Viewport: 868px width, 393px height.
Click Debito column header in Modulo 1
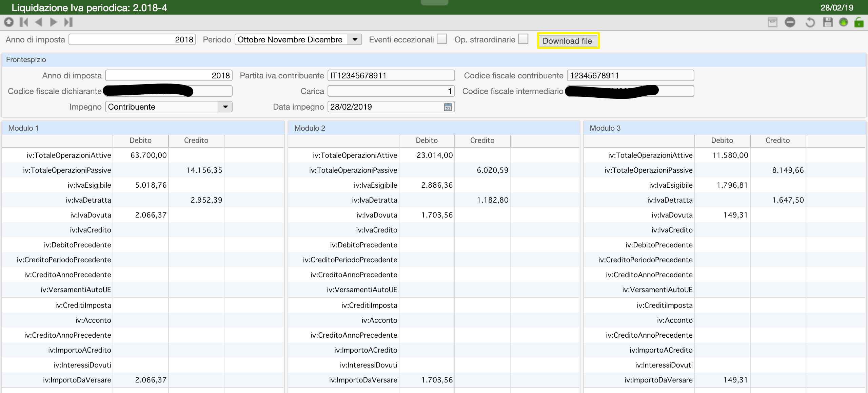[x=141, y=141]
